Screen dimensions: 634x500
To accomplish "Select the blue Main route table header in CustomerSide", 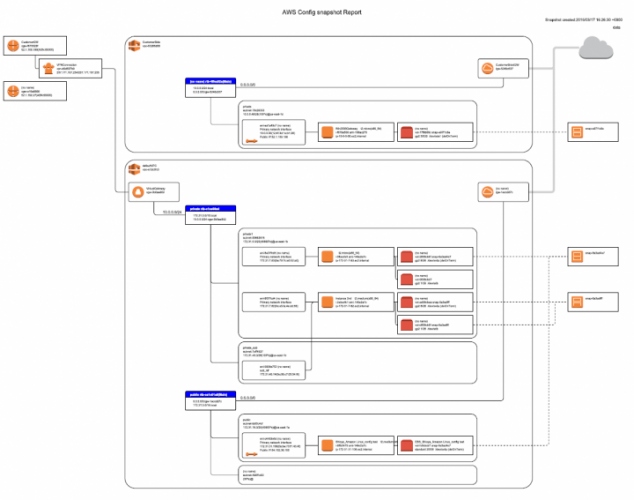I will click(x=210, y=81).
